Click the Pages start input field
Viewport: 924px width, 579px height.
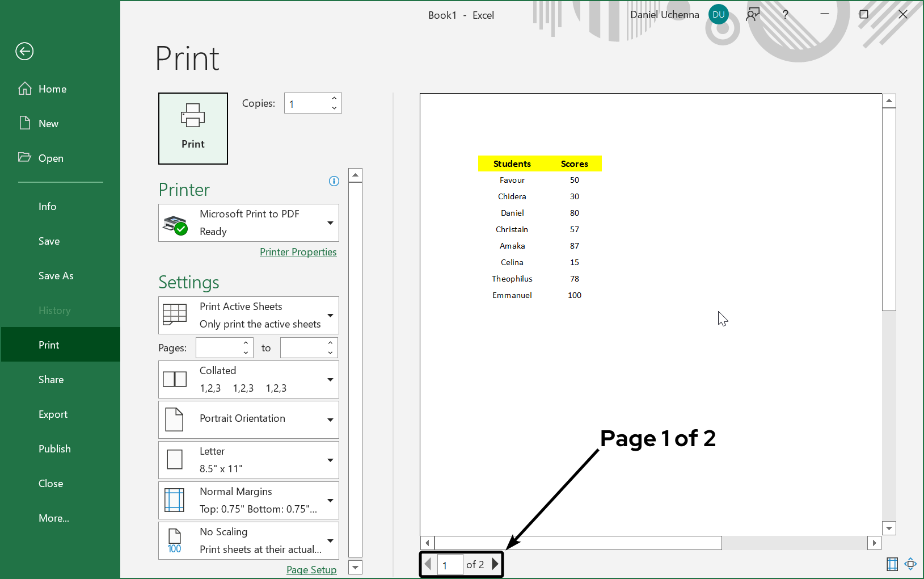point(218,348)
